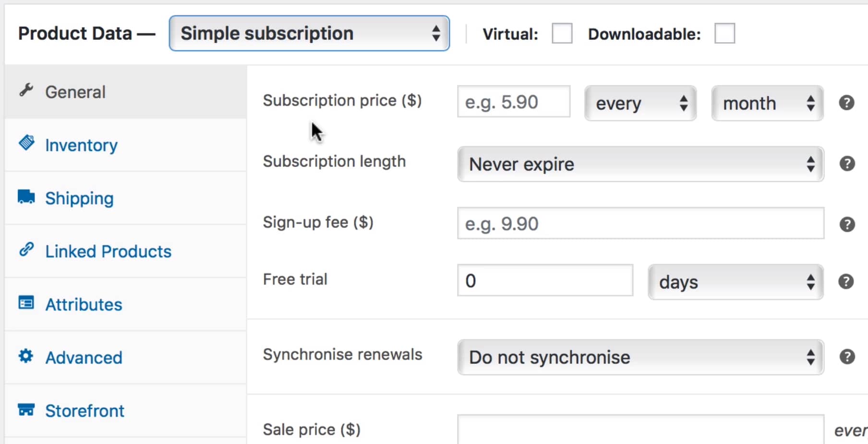The width and height of the screenshot is (868, 444).
Task: Click the truck icon next to Shipping
Action: [x=26, y=197]
